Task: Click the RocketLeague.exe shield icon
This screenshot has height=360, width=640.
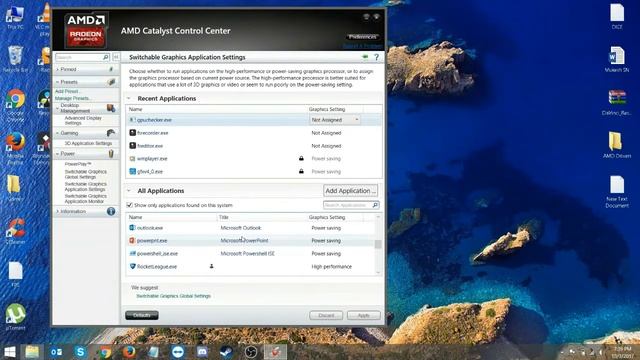Action: point(132,266)
